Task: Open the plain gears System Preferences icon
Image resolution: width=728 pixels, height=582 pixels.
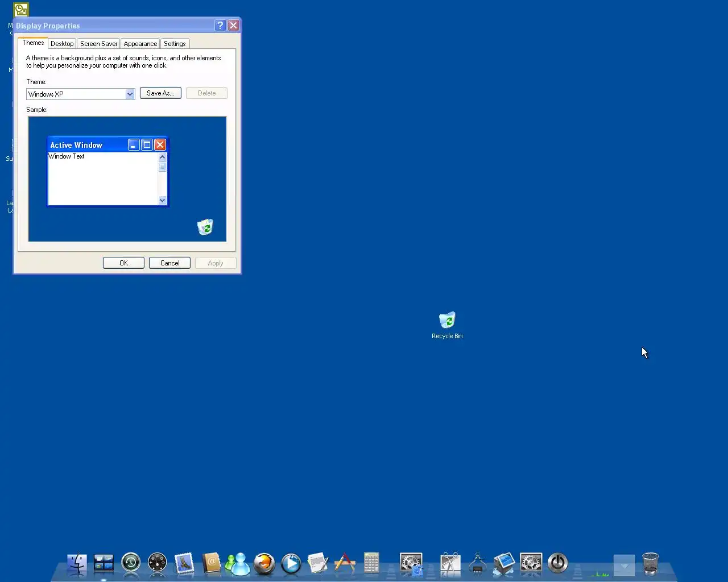Action: click(x=531, y=563)
